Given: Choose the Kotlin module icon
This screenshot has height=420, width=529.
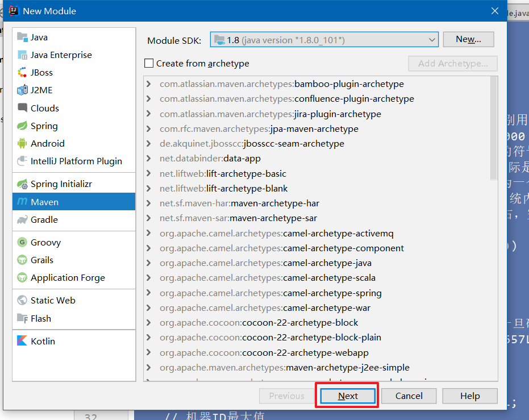Looking at the screenshot, I should tap(22, 341).
